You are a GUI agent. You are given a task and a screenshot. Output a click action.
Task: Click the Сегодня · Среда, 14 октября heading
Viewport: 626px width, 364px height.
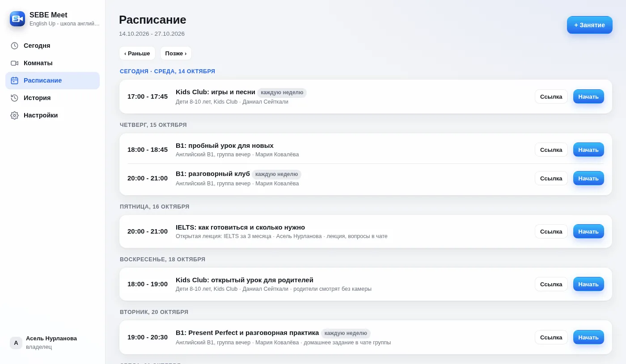coord(167,71)
